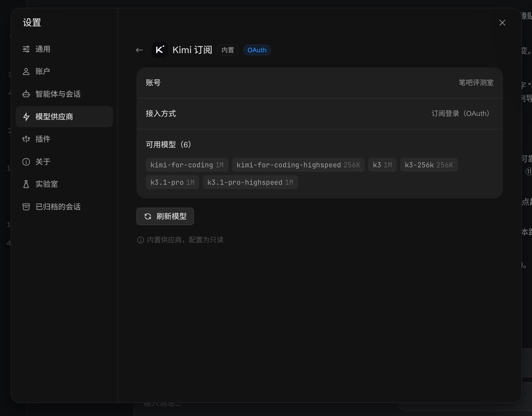This screenshot has width=532, height=416.
Task: Select the 模型供应商 menu item
Action: pos(64,116)
